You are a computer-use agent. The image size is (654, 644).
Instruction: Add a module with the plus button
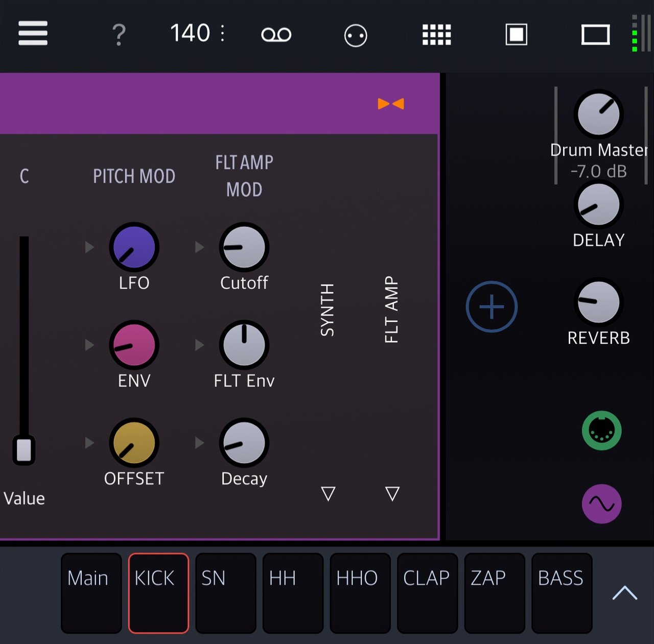pyautogui.click(x=492, y=307)
